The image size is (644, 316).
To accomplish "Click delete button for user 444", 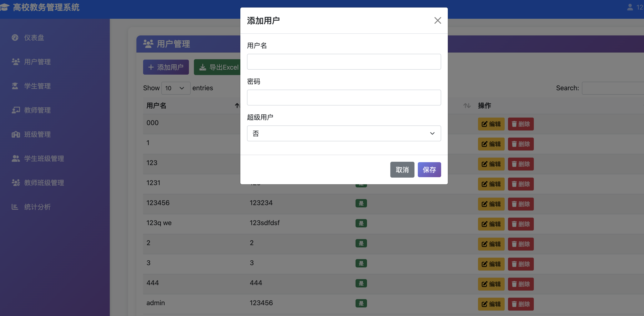I will pos(520,284).
